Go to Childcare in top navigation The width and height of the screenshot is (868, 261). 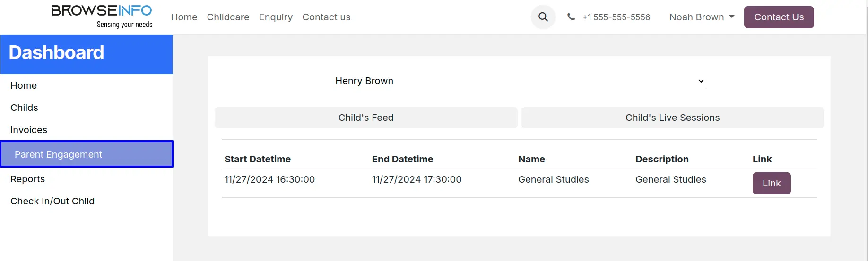click(228, 17)
